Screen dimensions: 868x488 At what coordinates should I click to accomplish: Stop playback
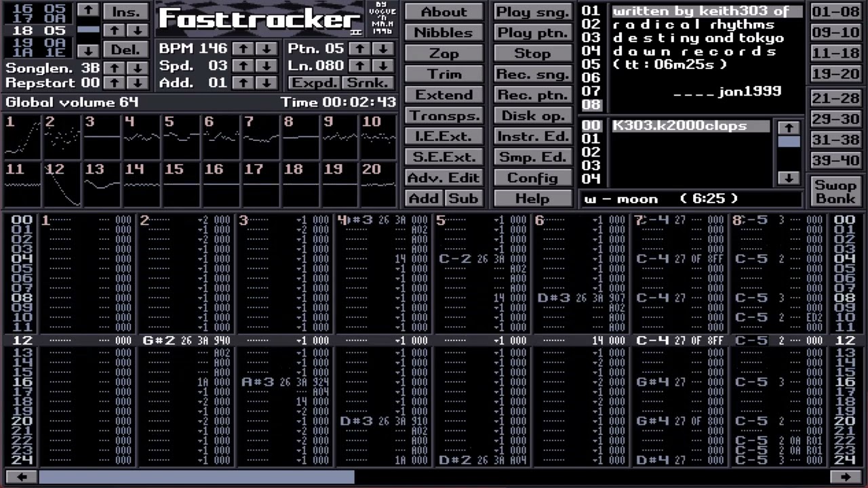532,53
